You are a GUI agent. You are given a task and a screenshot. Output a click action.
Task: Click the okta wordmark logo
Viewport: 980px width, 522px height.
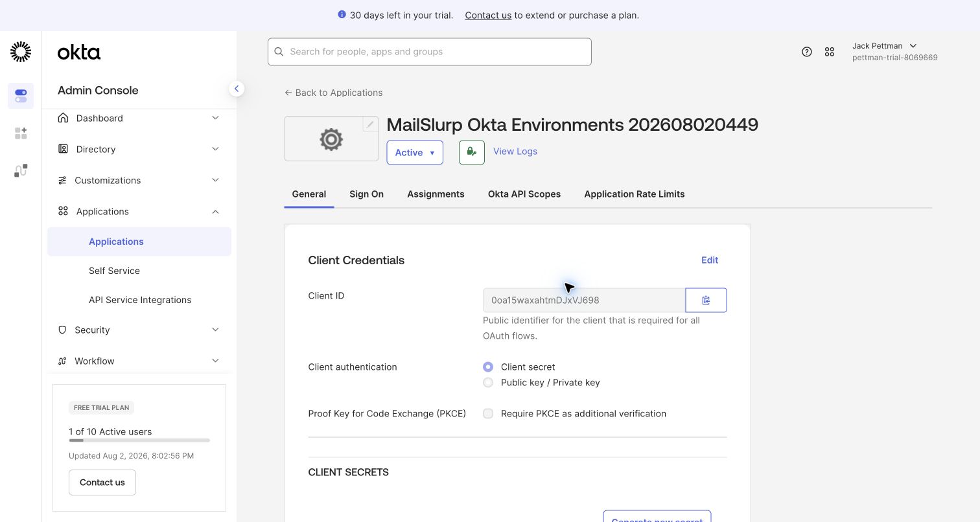(x=79, y=52)
